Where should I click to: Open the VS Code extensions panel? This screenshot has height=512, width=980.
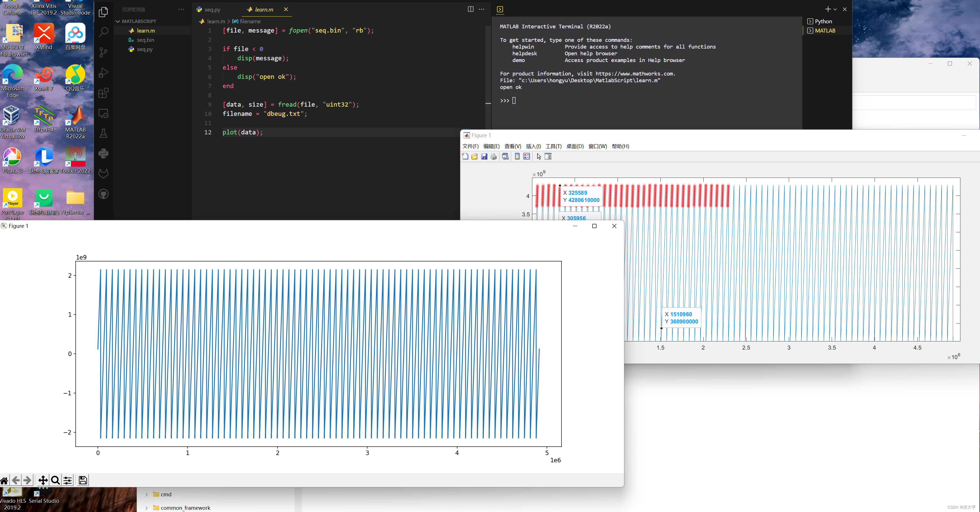click(103, 93)
